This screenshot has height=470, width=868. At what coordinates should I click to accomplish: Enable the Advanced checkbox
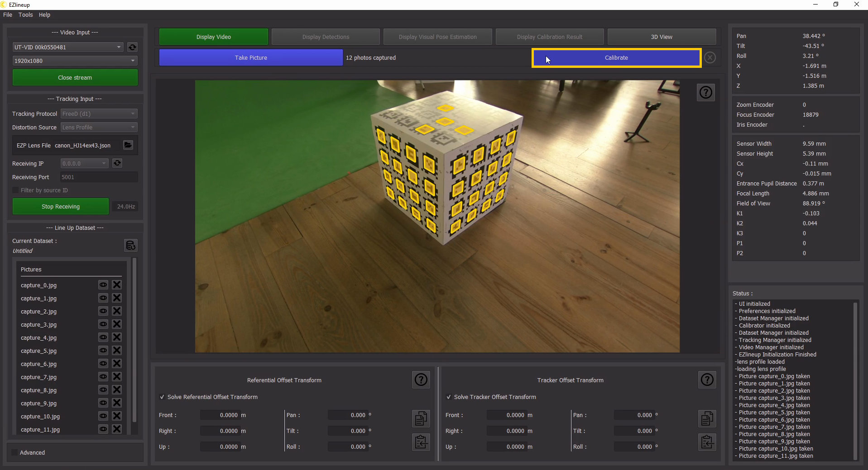(x=15, y=453)
